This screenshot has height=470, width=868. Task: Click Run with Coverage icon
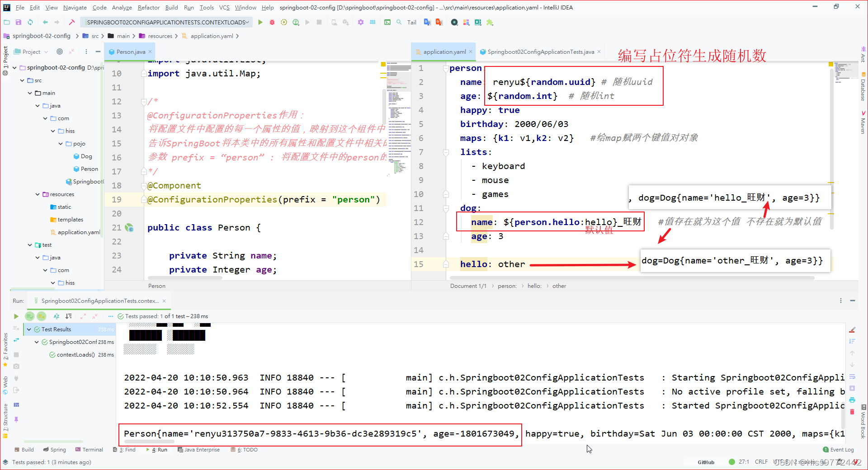(284, 22)
